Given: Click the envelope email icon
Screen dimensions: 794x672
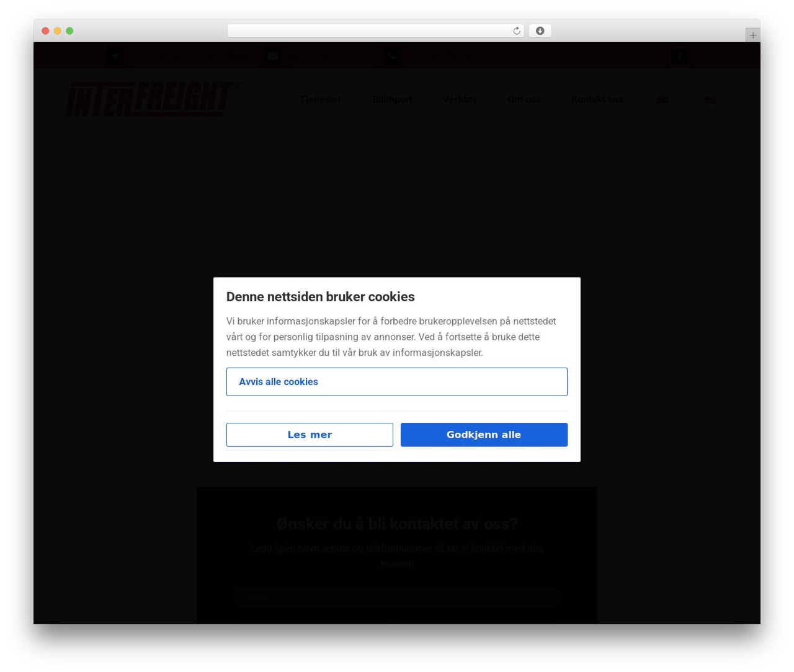Looking at the screenshot, I should click(x=272, y=56).
